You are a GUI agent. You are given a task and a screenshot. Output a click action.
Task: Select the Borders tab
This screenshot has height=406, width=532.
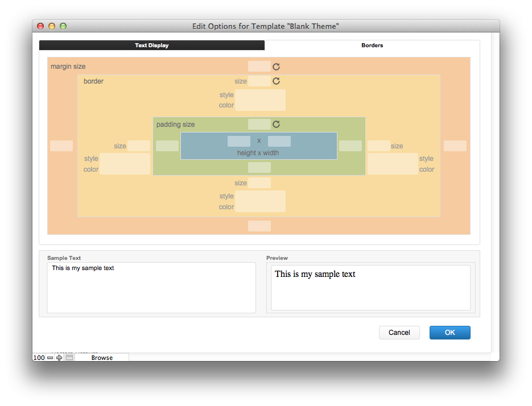tap(372, 45)
